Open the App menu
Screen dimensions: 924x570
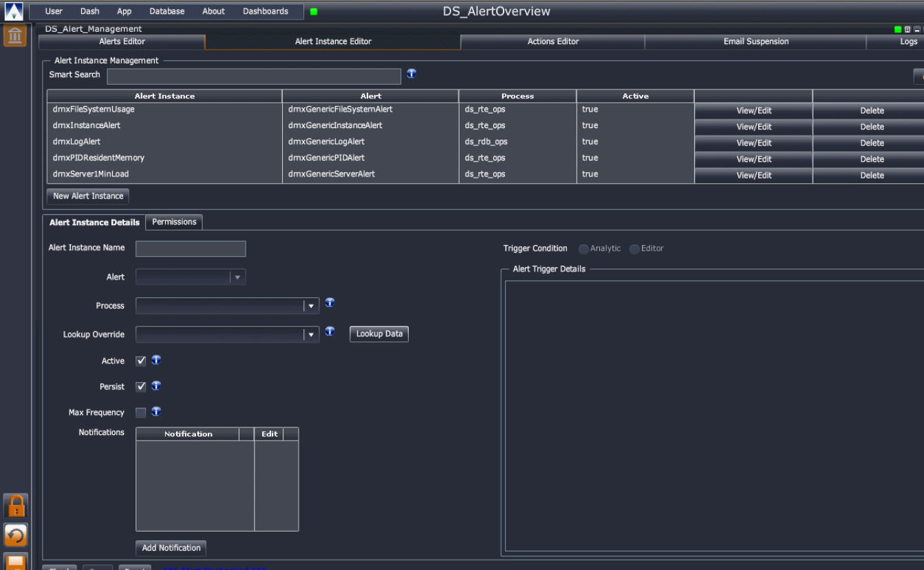(125, 11)
